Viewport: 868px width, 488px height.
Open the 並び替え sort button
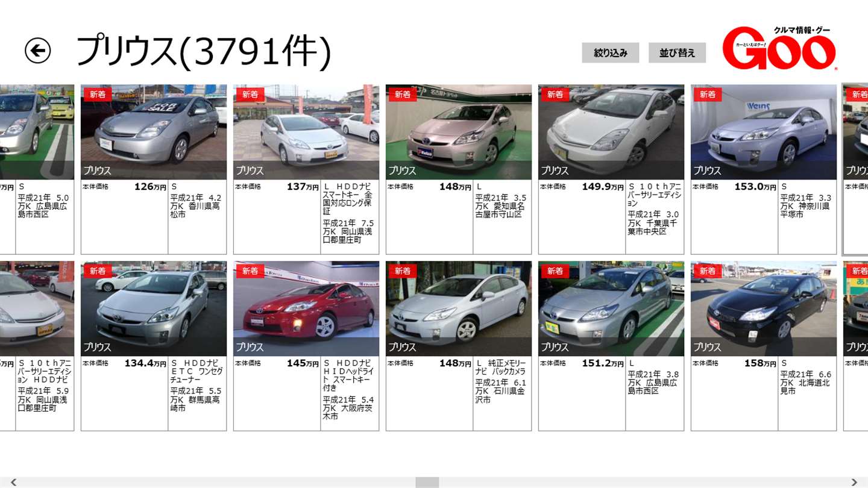pos(677,53)
